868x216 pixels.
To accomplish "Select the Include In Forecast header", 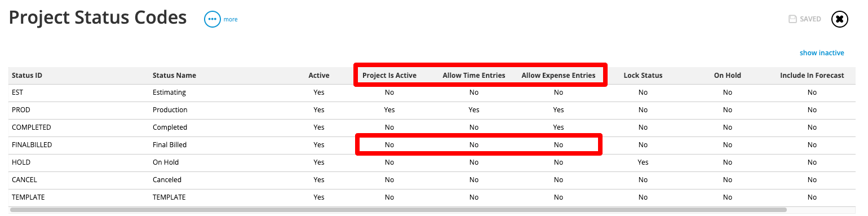I will pos(812,76).
